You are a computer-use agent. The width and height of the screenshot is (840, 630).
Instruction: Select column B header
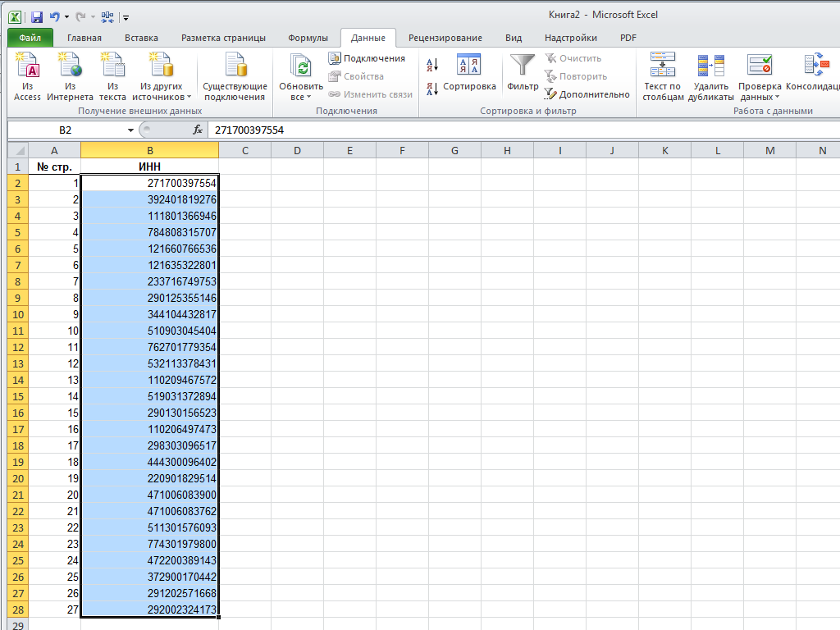(x=150, y=151)
